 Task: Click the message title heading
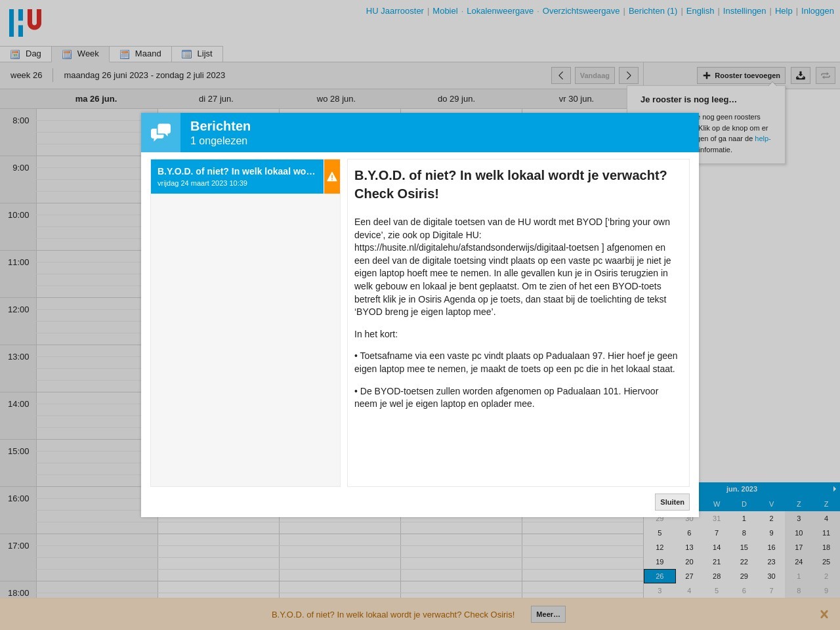[511, 184]
